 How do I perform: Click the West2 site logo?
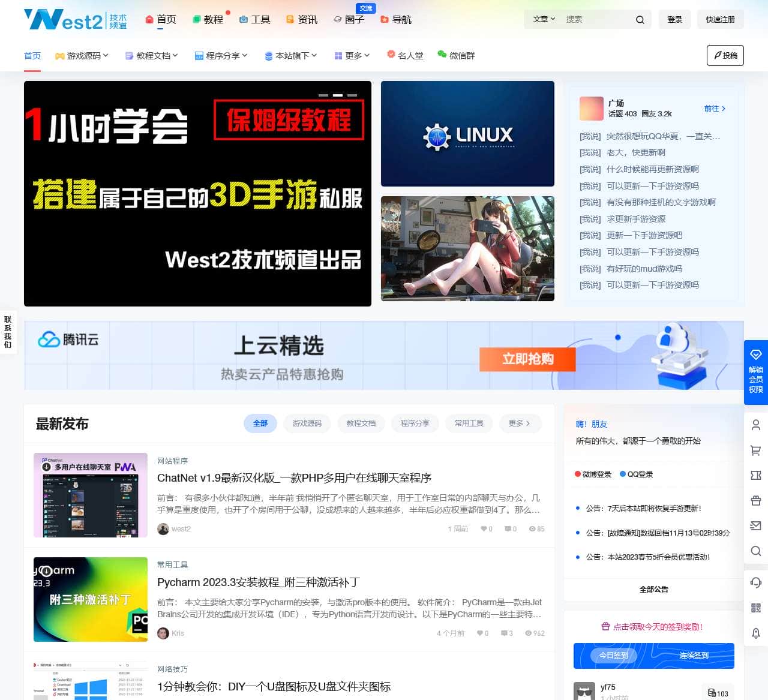coord(76,20)
